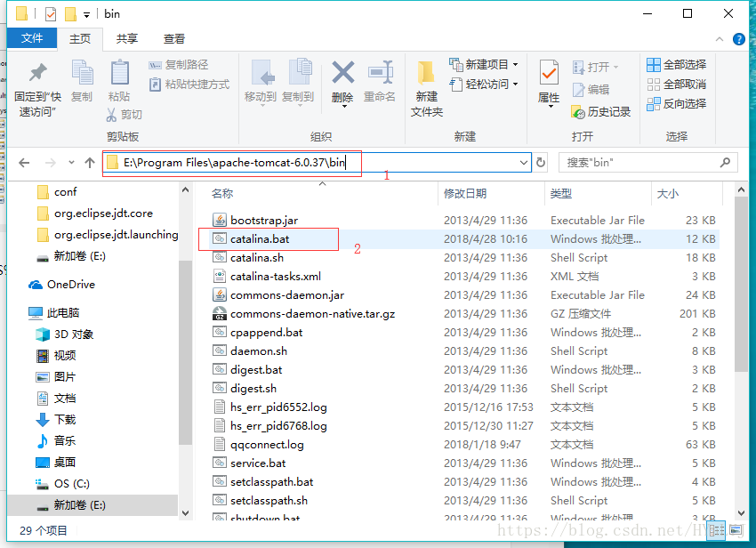The image size is (756, 548).
Task: Collapse the ribbon with the chevron
Action: click(x=720, y=39)
